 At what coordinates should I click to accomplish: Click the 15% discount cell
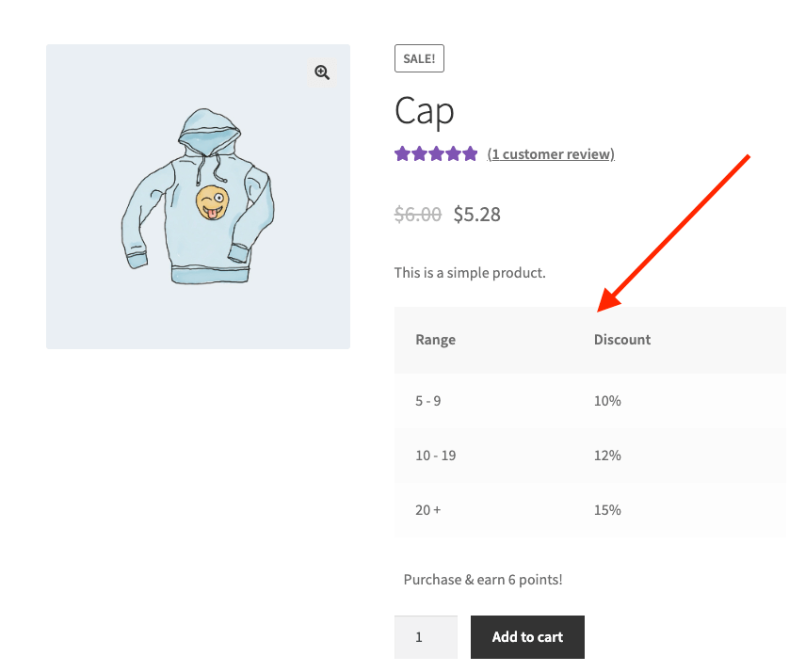click(607, 510)
